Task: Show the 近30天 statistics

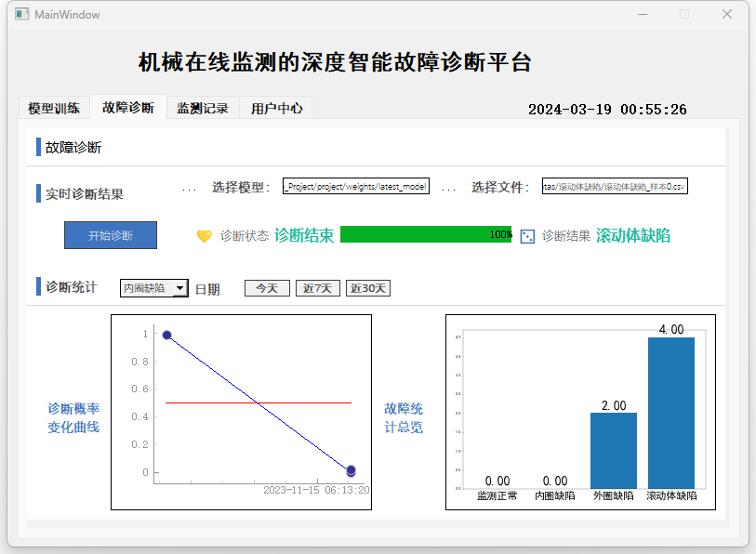Action: pyautogui.click(x=367, y=288)
